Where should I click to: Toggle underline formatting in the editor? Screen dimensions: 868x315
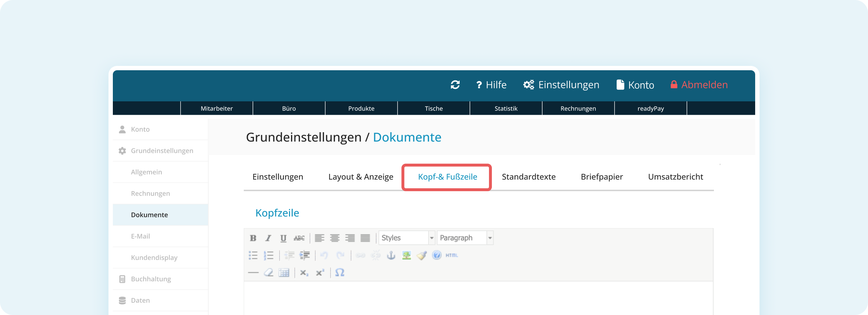point(284,238)
